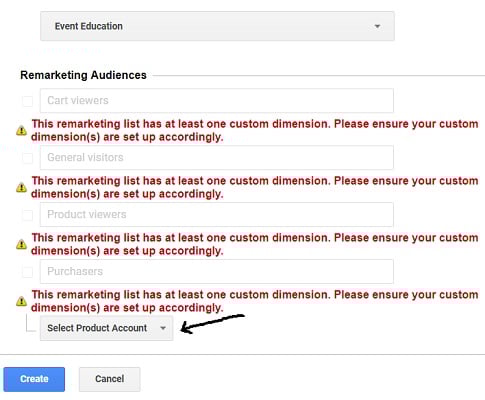Click the warning icon below Product viewers
485x400 pixels.
pyautogui.click(x=21, y=245)
